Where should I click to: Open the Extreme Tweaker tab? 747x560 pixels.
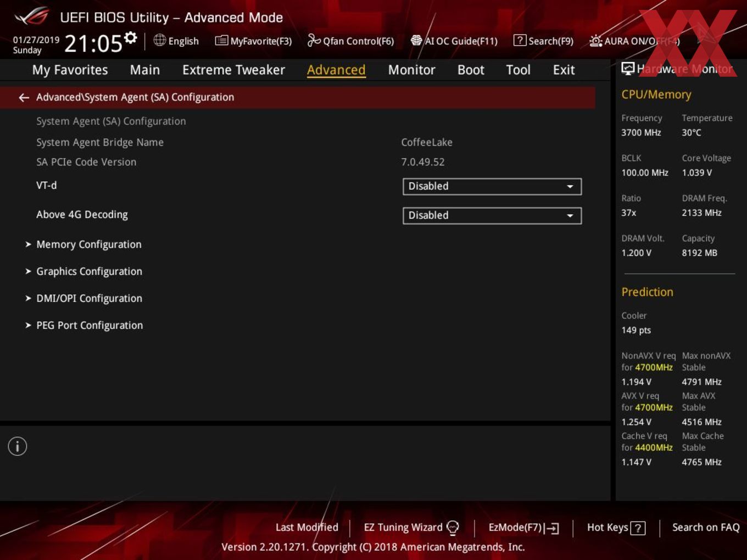click(x=233, y=70)
